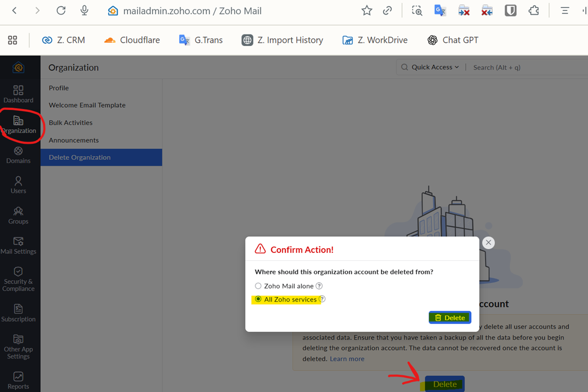Screen dimensions: 588x392
Task: Click Delete in the Confirm Action dialog
Action: tap(449, 317)
